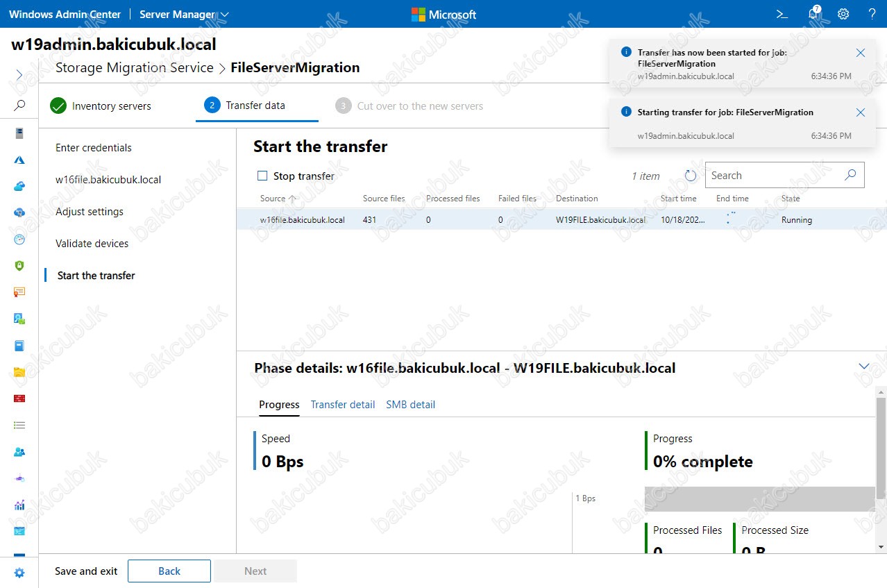The height and width of the screenshot is (588, 887).
Task: Sort by the Source column header
Action: point(278,199)
